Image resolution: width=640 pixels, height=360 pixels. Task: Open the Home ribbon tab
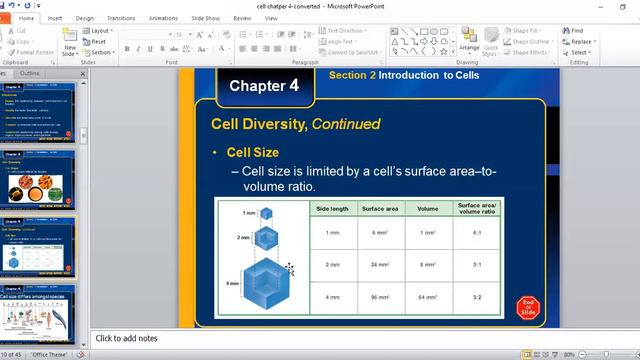click(x=26, y=18)
